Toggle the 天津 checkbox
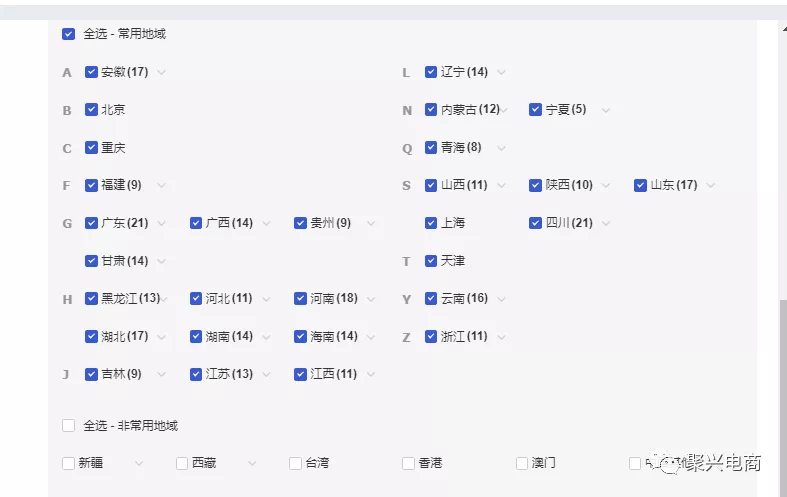The width and height of the screenshot is (787, 497). (431, 261)
